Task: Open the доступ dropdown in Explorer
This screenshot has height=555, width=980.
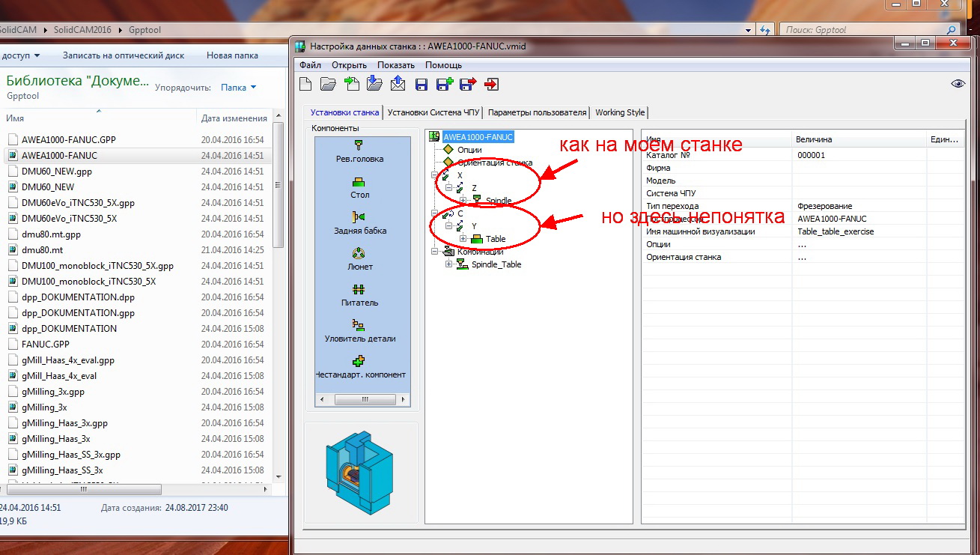Action: (x=20, y=55)
